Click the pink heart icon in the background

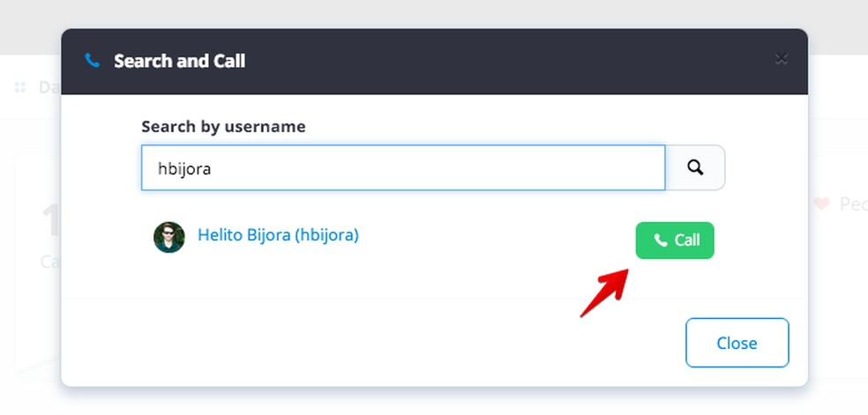coord(821,204)
